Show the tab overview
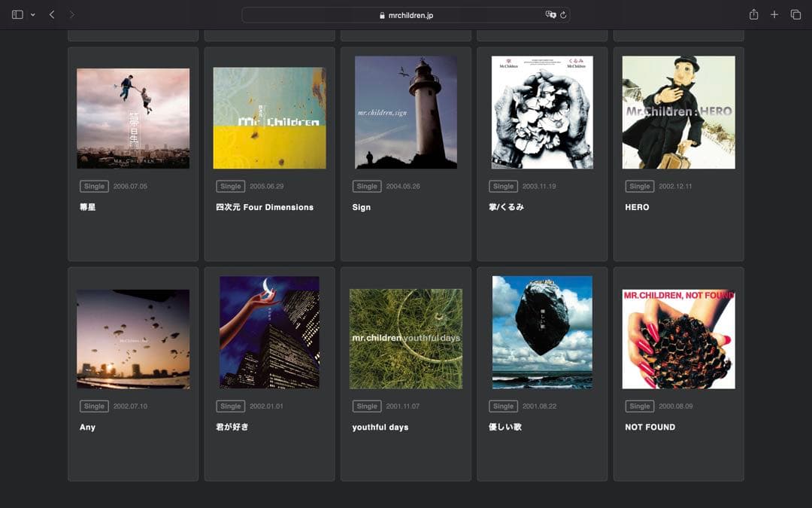 point(796,14)
